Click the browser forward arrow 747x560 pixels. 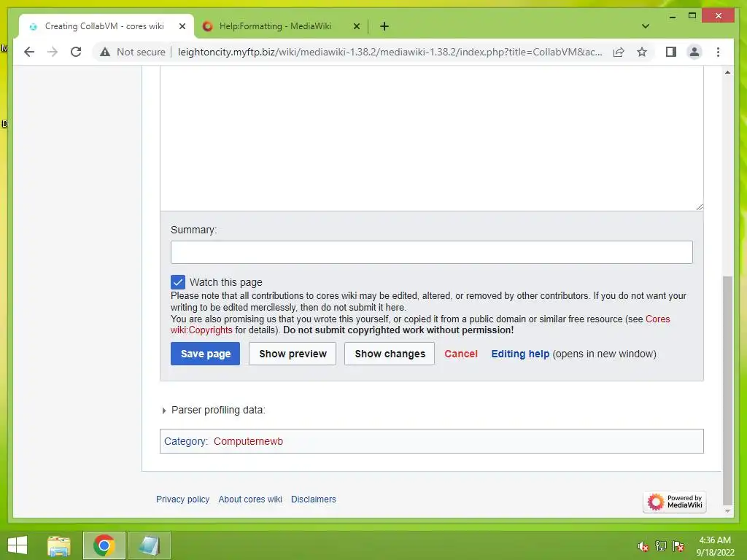[x=53, y=52]
